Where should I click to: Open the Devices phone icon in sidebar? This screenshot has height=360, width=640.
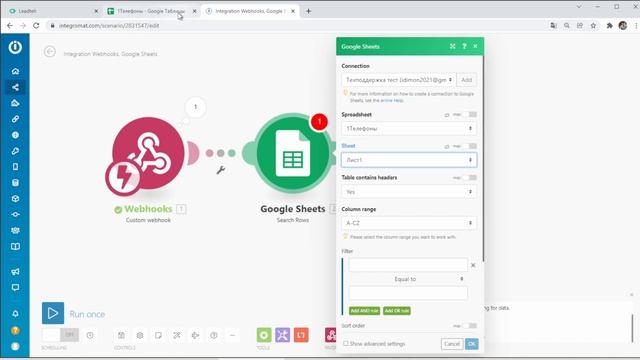point(15,167)
